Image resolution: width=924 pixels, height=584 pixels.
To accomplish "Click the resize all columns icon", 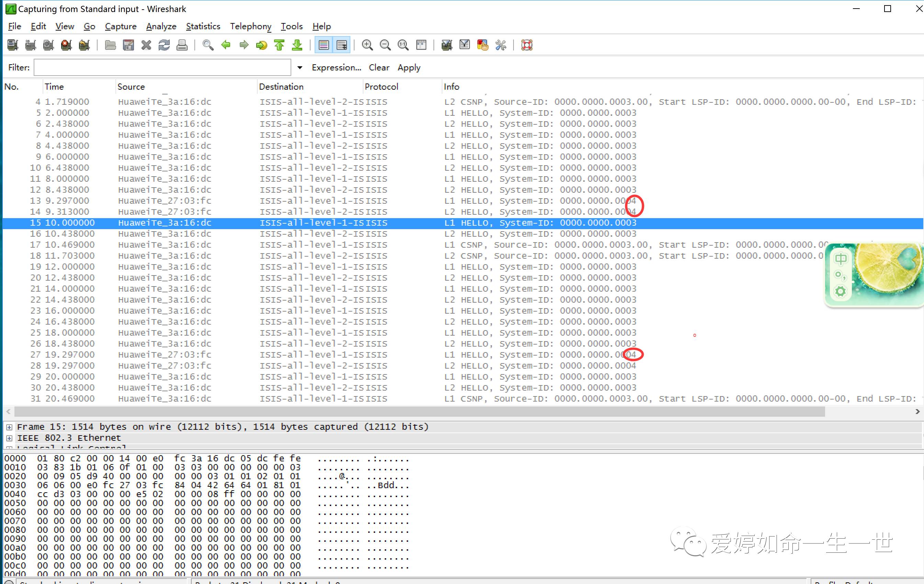I will (x=421, y=45).
